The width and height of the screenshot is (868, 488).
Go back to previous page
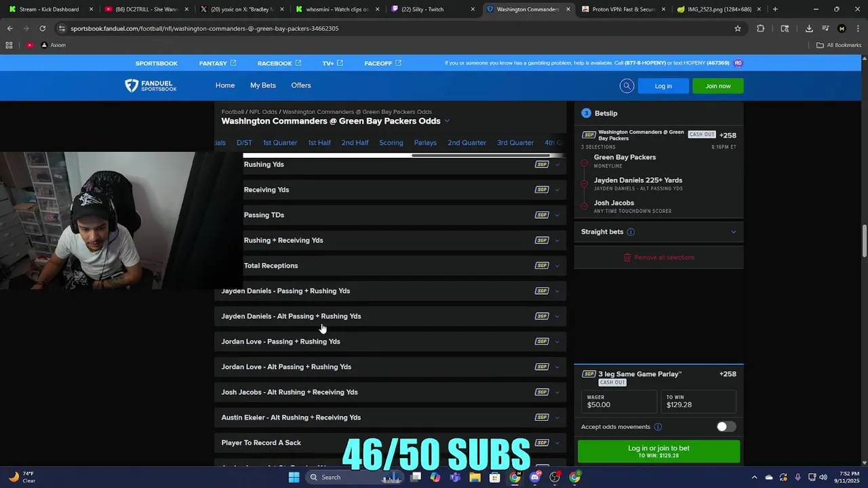click(x=9, y=28)
